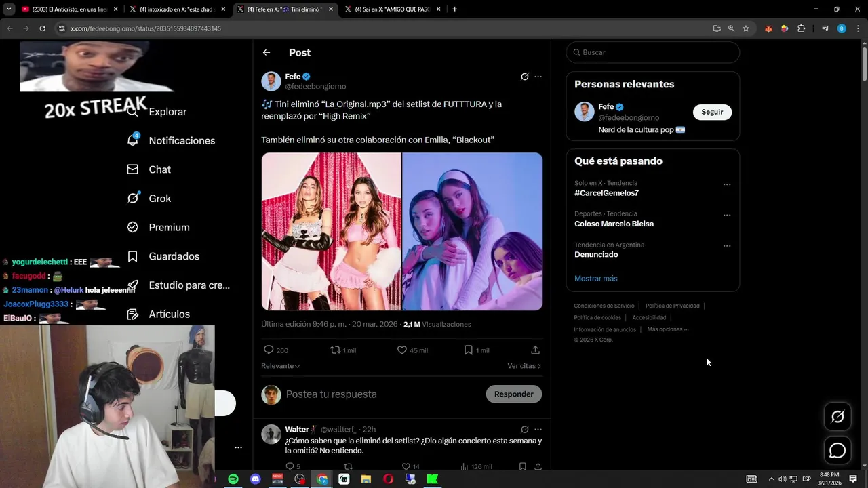Open options for Denunciado trend
Image resolution: width=868 pixels, height=488 pixels.
coord(727,246)
